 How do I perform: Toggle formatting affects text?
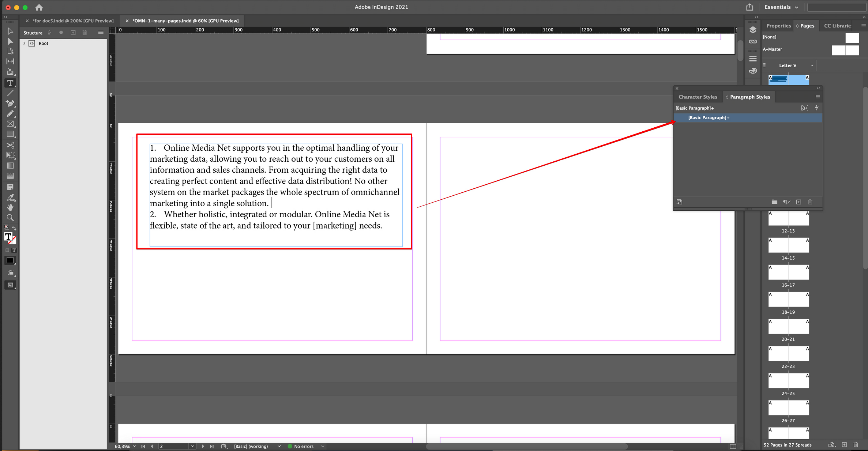pyautogui.click(x=14, y=250)
